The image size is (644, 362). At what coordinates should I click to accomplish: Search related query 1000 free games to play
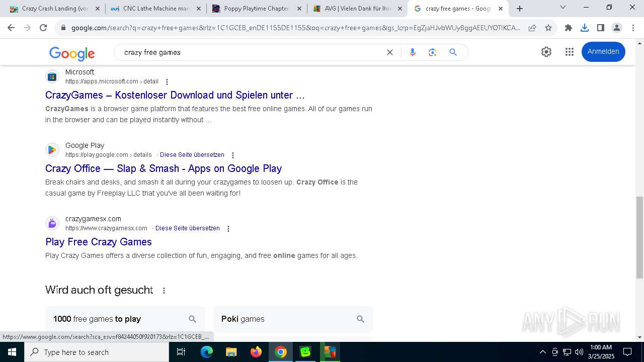(x=125, y=319)
